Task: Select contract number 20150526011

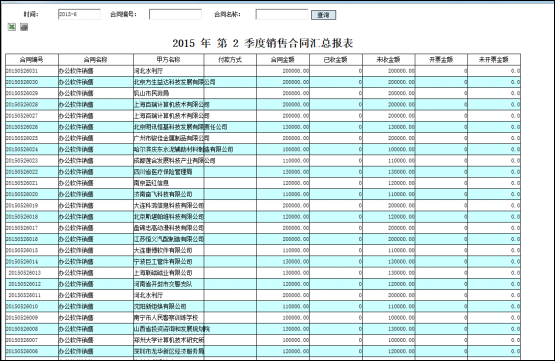Action: click(25, 295)
